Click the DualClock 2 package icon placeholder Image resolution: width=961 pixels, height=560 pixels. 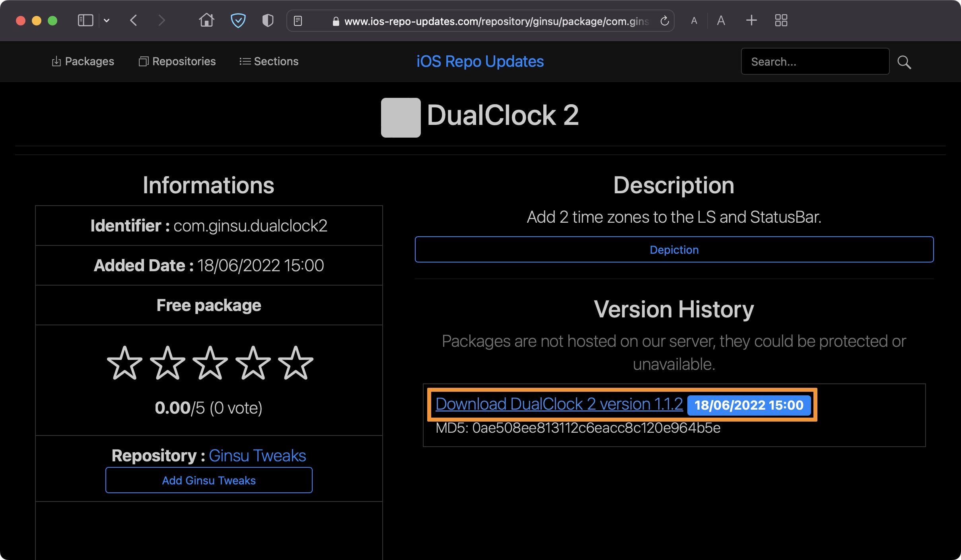401,117
